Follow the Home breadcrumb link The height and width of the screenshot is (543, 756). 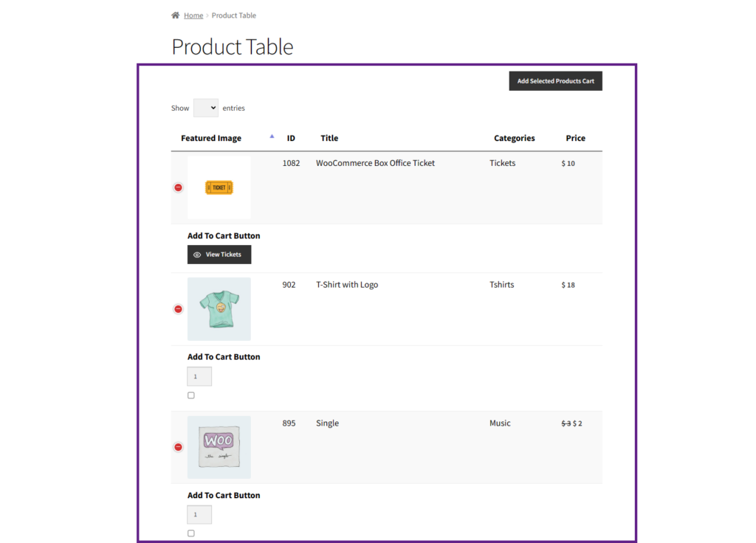(x=193, y=15)
